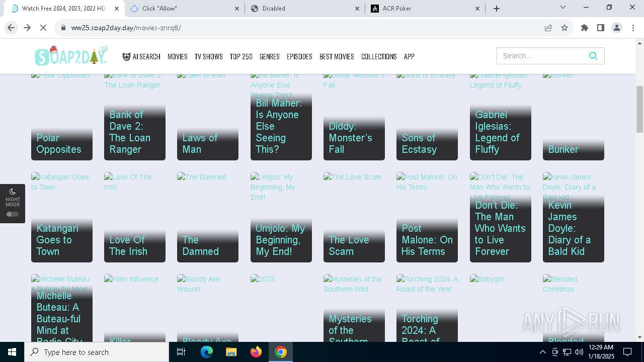Image resolution: width=644 pixels, height=362 pixels.
Task: Switch to the ACR Poker tab
Action: click(x=425, y=8)
